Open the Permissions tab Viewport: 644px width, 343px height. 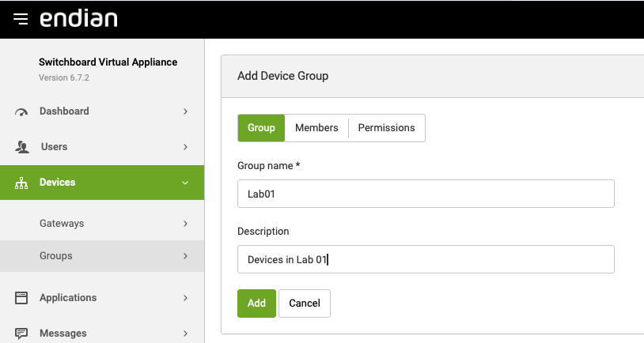[386, 128]
